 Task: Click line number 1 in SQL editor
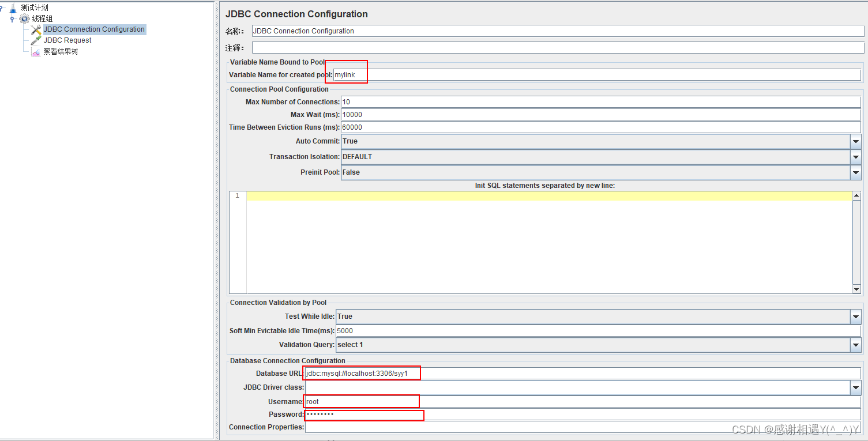(237, 196)
